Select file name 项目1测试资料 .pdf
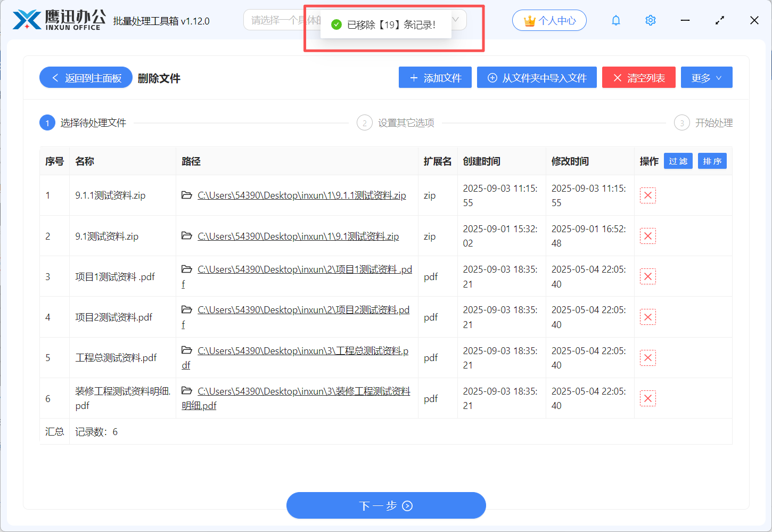 coord(115,276)
